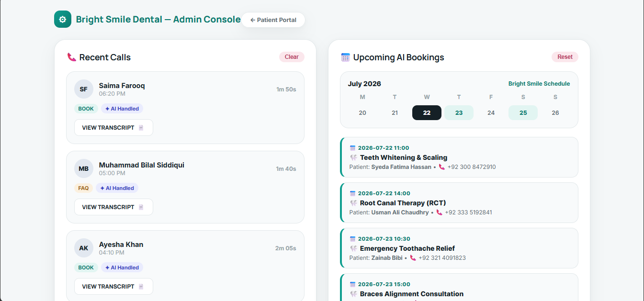Select July 20 on the calendar
This screenshot has width=644, height=301.
click(x=362, y=113)
